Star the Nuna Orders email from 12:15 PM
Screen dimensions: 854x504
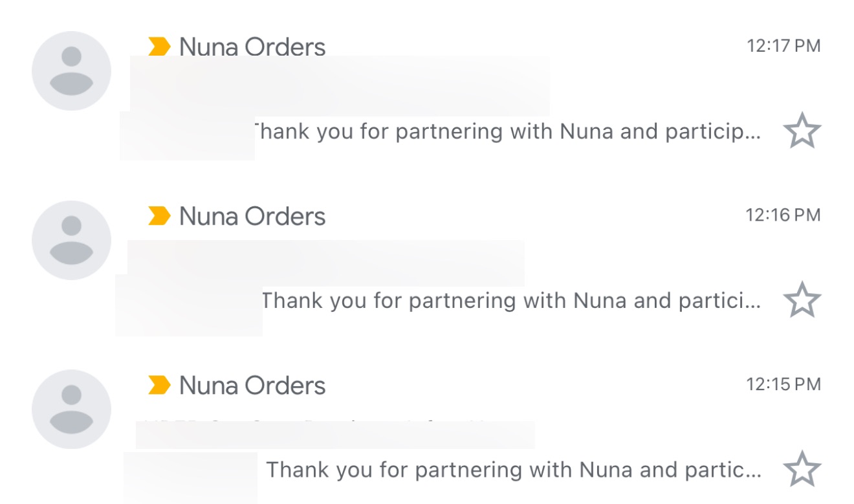click(x=802, y=470)
